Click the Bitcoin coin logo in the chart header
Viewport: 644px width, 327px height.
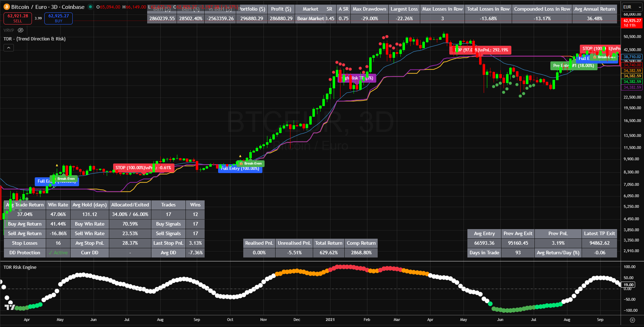6,7
